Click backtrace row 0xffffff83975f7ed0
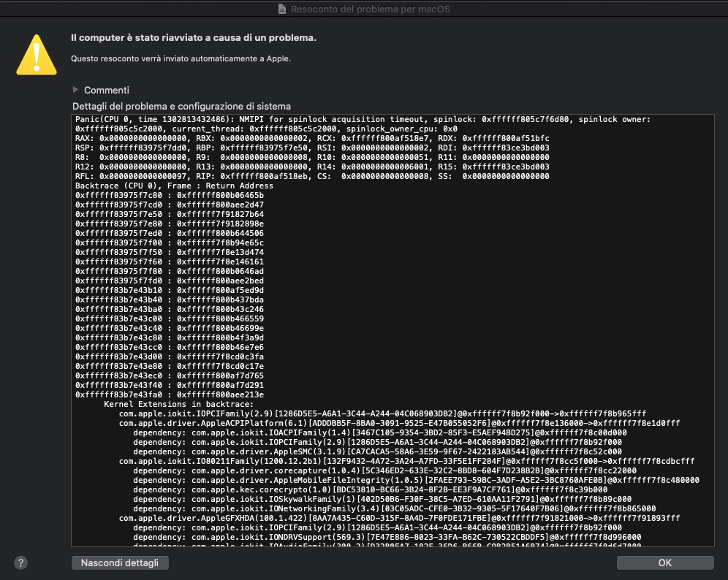The width and height of the screenshot is (728, 580). pyautogui.click(x=170, y=234)
